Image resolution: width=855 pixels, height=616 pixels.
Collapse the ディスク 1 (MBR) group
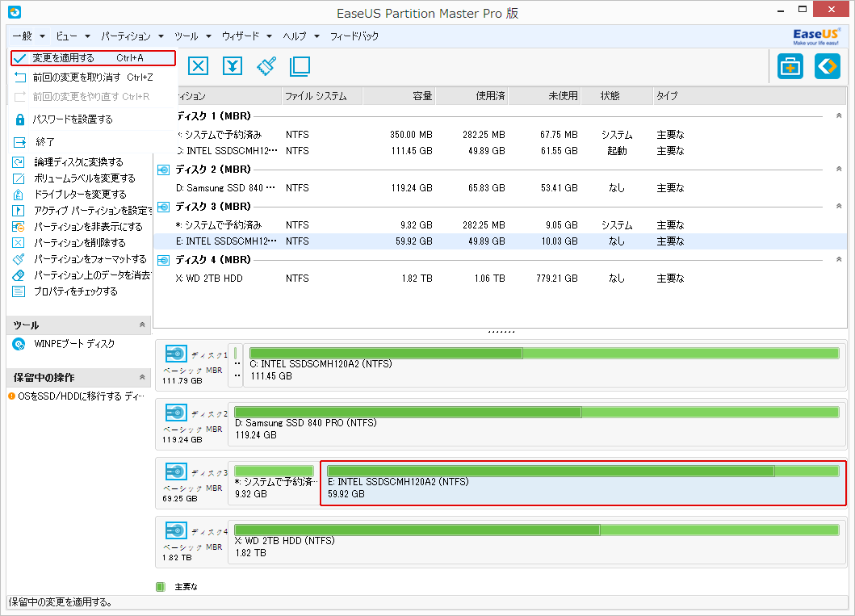point(839,115)
